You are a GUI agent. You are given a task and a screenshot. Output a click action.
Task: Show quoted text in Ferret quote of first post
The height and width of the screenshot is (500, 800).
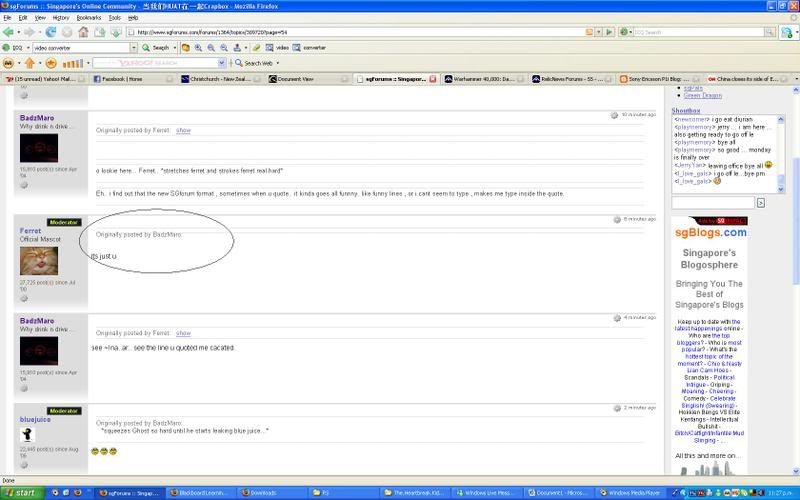click(x=183, y=131)
